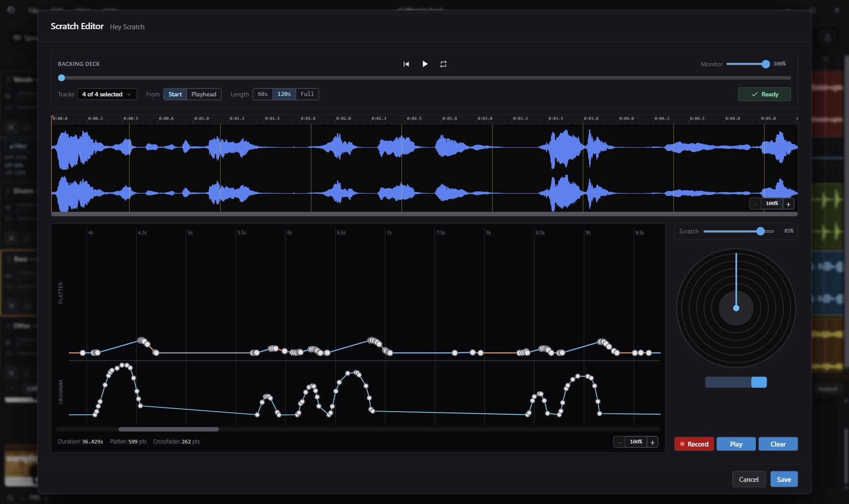
Task: Select Playhead as the From position
Action: [x=204, y=94]
